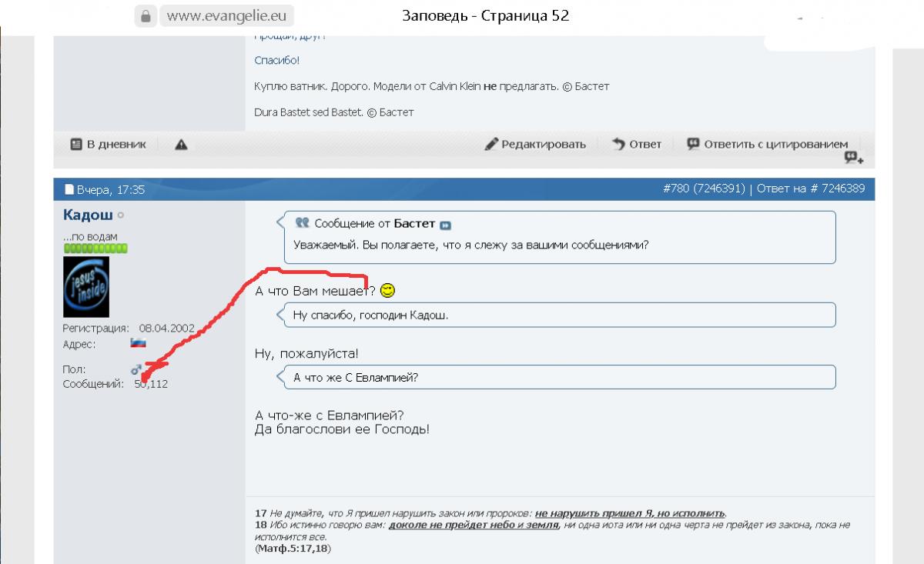Click the online status dot near Кадош
The height and width of the screenshot is (564, 924).
[x=121, y=216]
